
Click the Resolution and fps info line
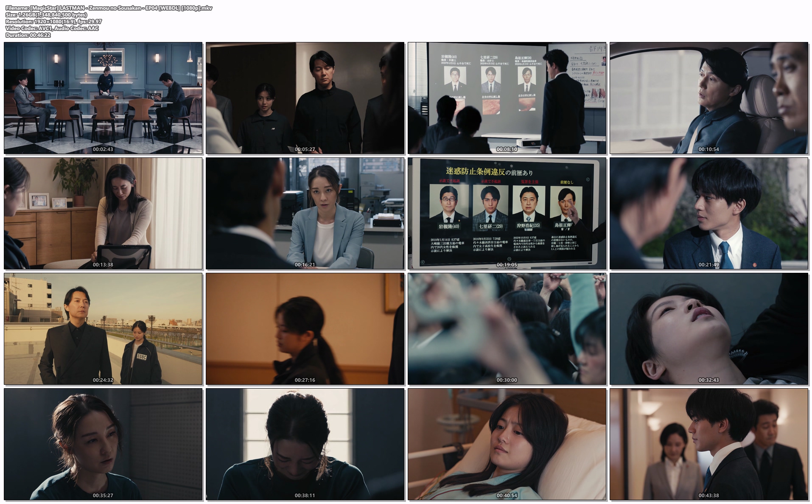[53, 22]
